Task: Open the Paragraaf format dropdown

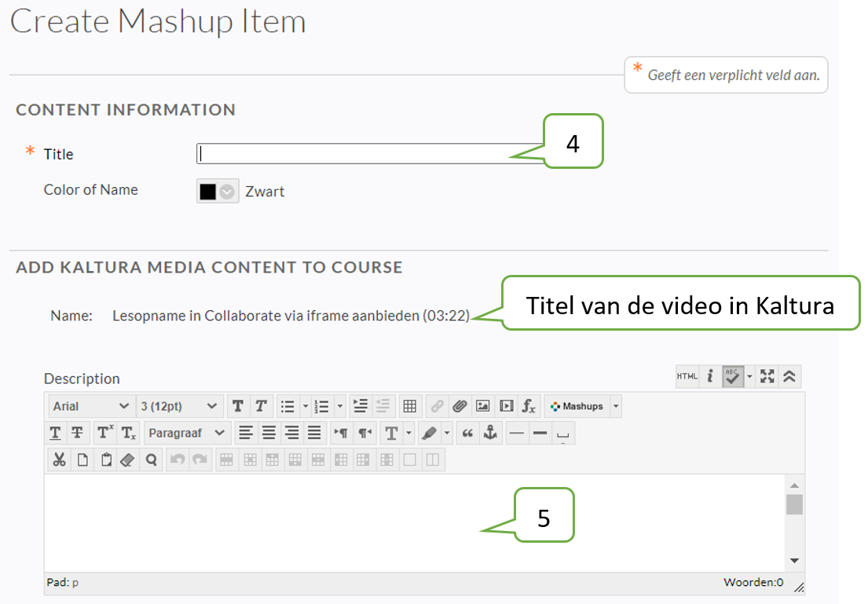Action: [186, 433]
